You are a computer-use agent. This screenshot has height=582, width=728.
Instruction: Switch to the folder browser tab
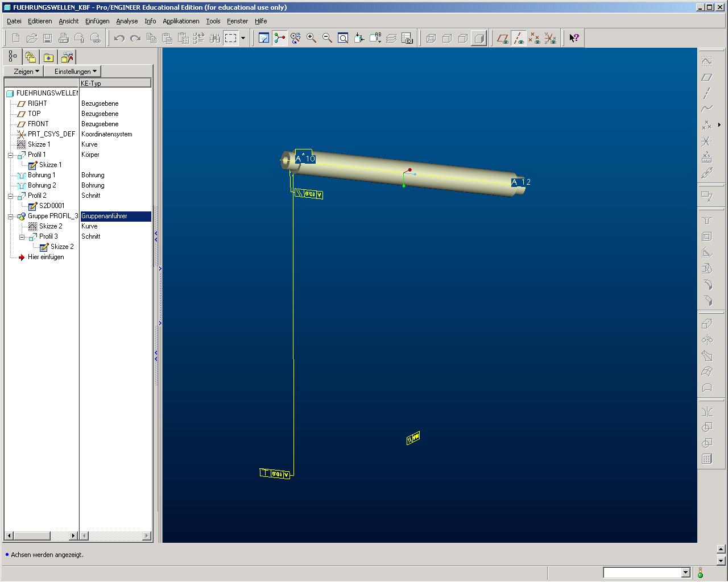click(x=31, y=57)
